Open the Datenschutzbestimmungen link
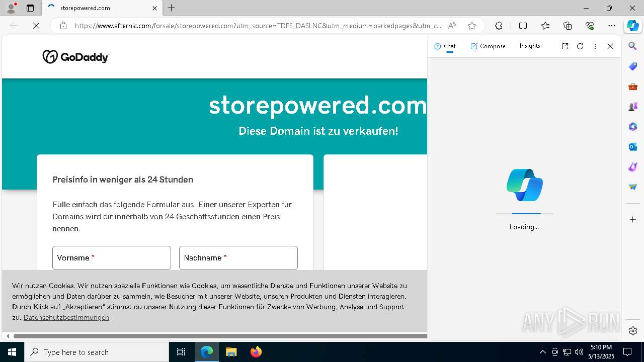This screenshot has width=644, height=362. 66,317
